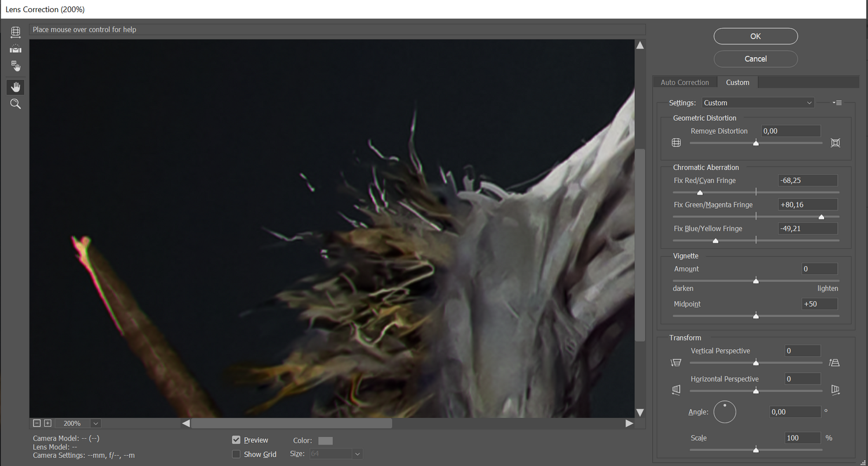Click the Cancel button
868x466 pixels.
(x=756, y=59)
